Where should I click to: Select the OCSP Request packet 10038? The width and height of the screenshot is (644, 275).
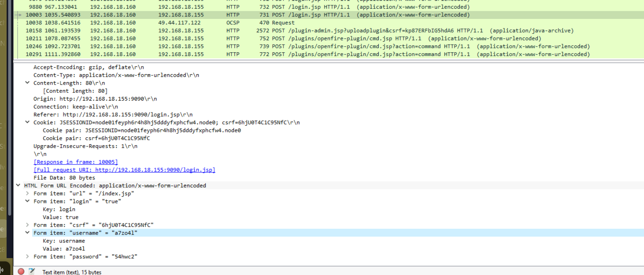pyautogui.click(x=288, y=23)
